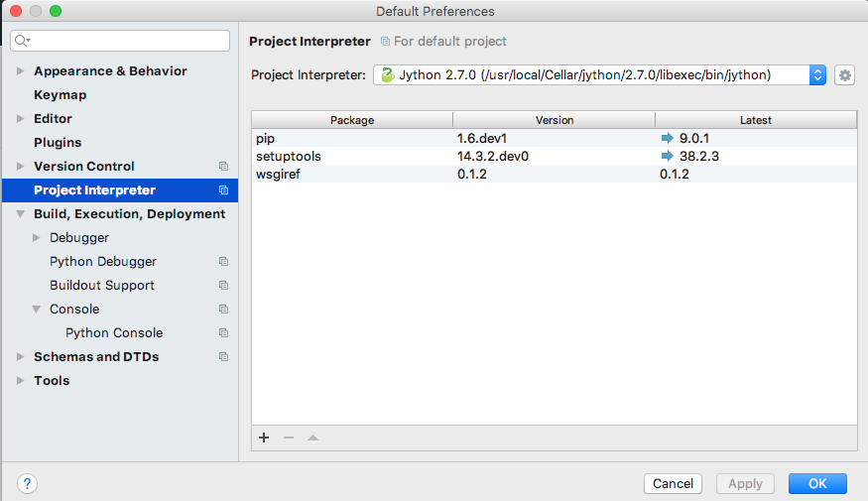Expand the Debugger node
Screen dimensions: 868x501
(37, 237)
